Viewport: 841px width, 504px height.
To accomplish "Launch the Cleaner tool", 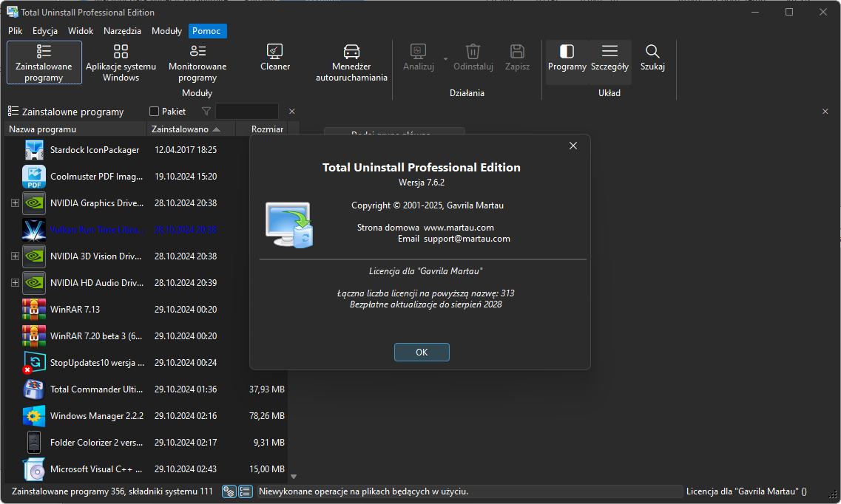I will click(x=275, y=58).
